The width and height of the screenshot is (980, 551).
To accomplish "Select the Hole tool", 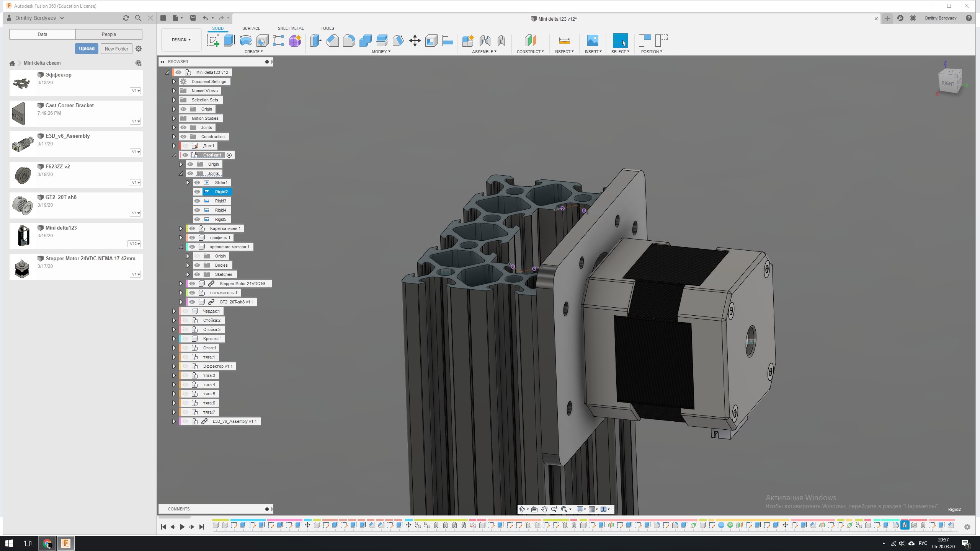I will coord(262,41).
